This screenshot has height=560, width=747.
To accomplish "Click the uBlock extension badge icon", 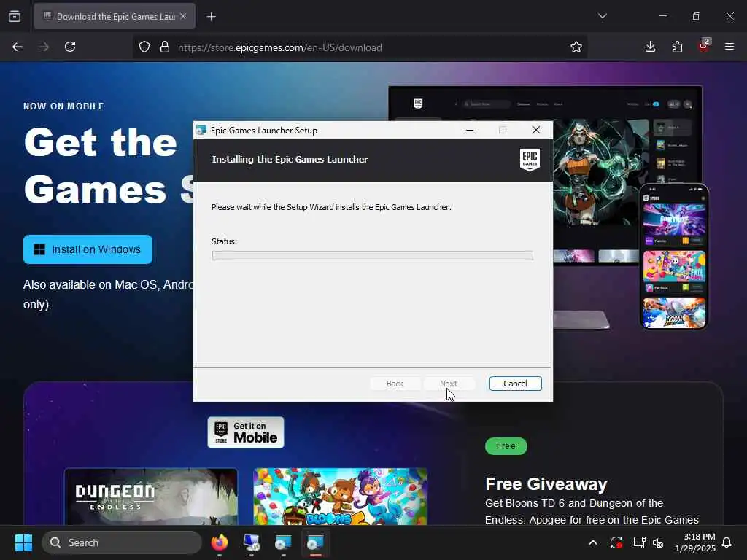I will (704, 46).
